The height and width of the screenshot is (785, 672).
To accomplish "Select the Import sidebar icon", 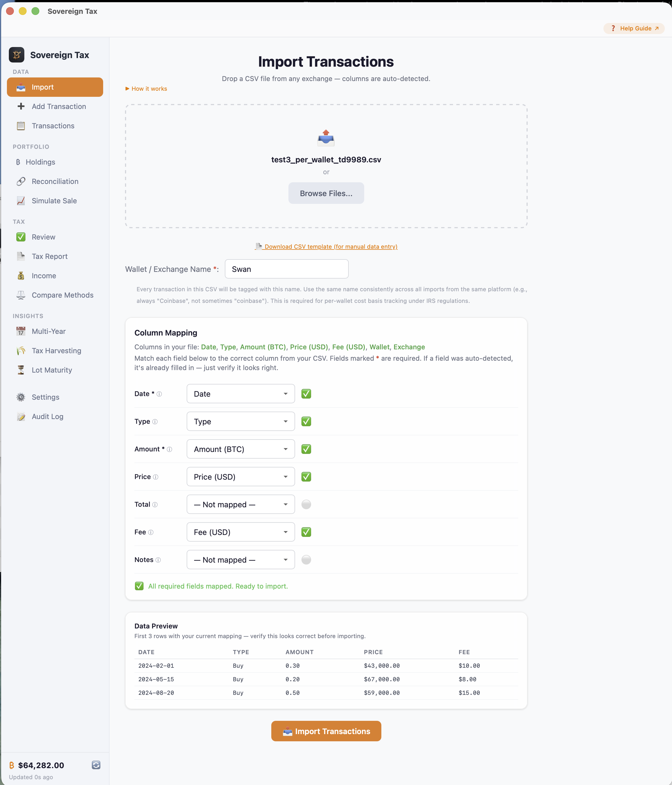I will click(21, 87).
